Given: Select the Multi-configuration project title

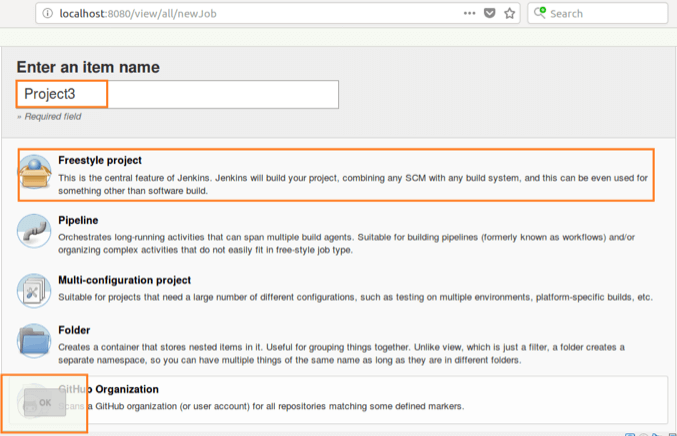Looking at the screenshot, I should click(124, 280).
